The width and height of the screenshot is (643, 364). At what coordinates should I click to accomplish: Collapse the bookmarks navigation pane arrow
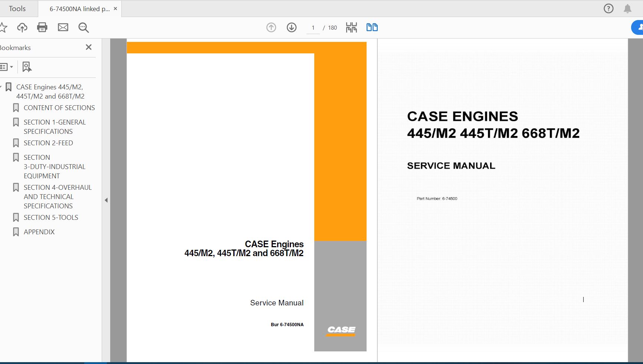[x=106, y=200]
